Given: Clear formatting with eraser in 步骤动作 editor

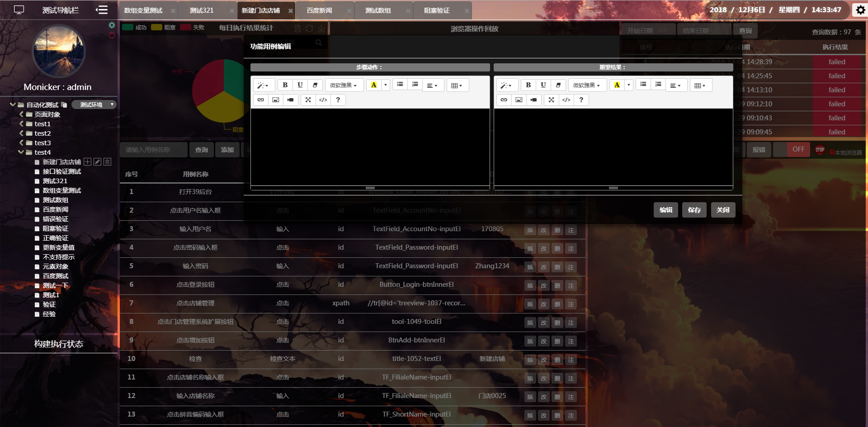Looking at the screenshot, I should tap(315, 85).
